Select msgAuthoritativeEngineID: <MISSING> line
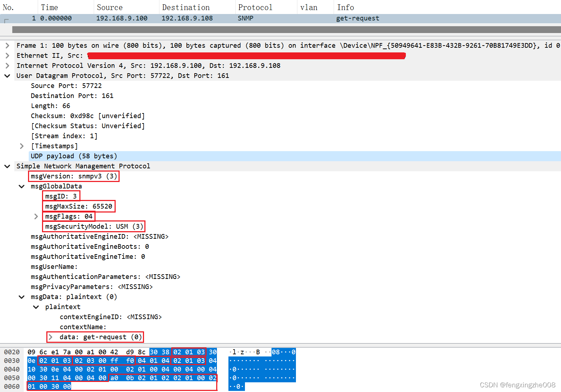 [x=99, y=237]
